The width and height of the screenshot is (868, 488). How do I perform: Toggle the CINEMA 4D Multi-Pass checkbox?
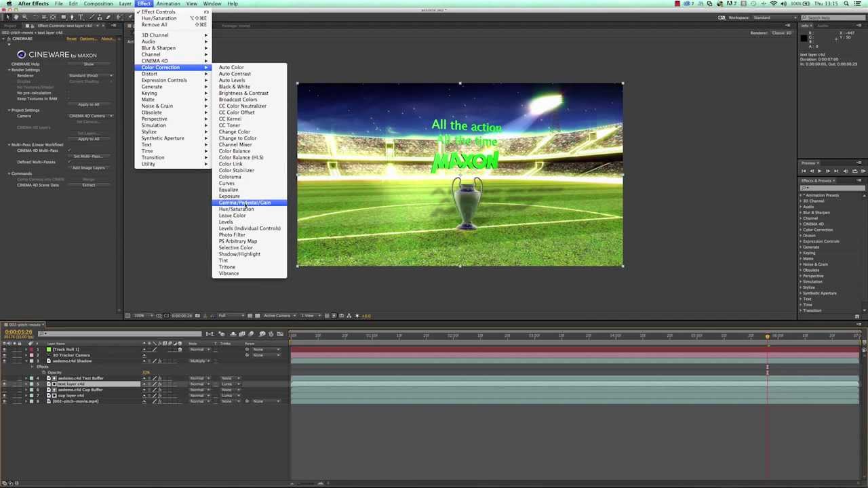pyautogui.click(x=69, y=150)
